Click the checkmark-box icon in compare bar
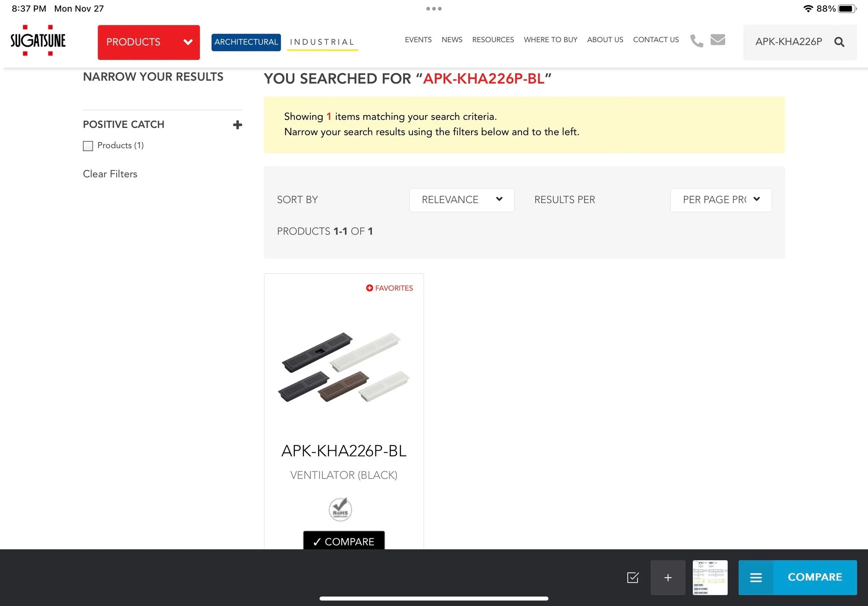Image resolution: width=868 pixels, height=606 pixels. pos(633,578)
